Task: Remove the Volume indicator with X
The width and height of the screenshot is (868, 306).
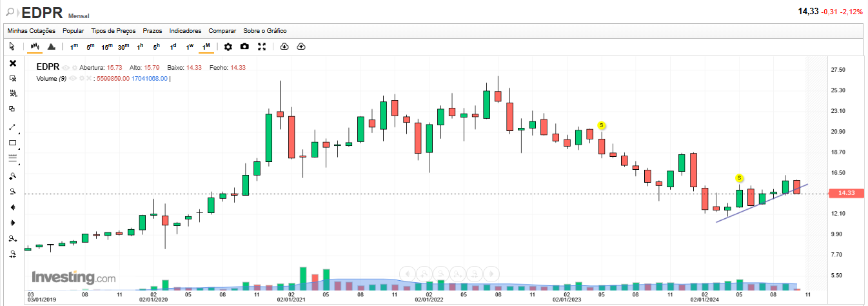Action: 89,79
